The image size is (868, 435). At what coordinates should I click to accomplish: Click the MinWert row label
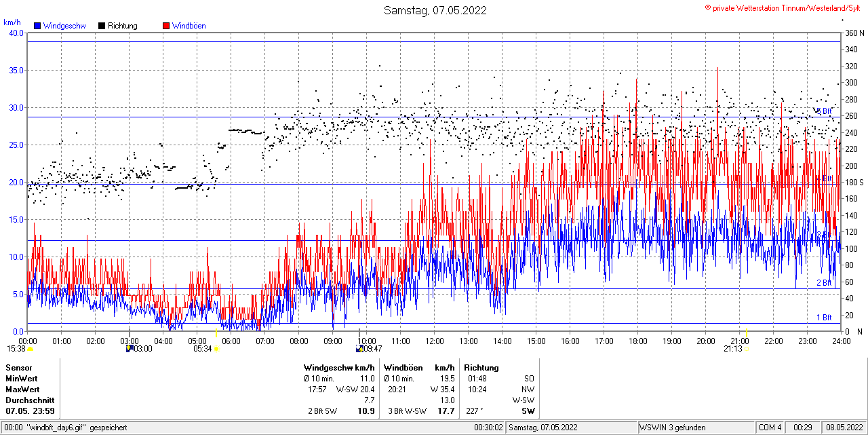coord(22,378)
